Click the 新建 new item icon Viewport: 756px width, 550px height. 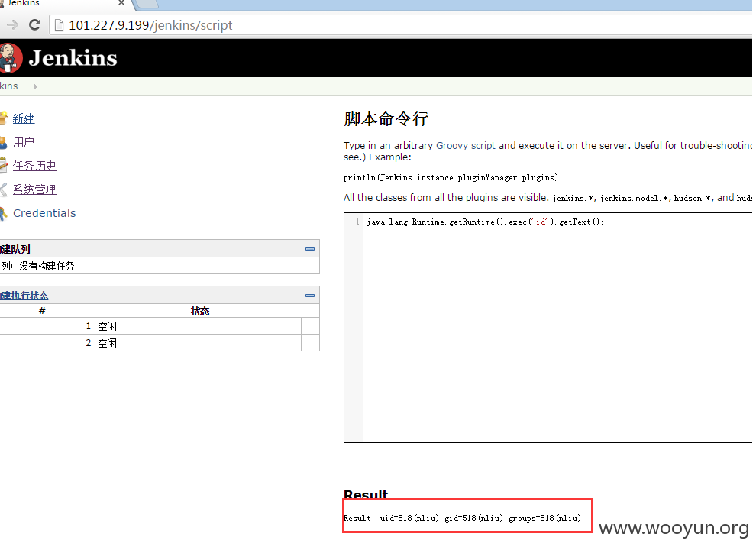pyautogui.click(x=3, y=118)
